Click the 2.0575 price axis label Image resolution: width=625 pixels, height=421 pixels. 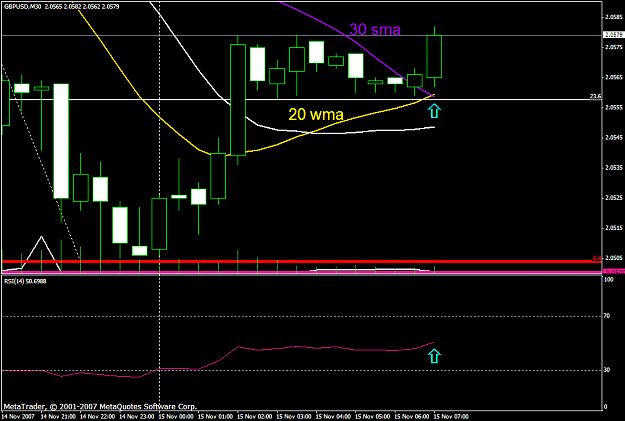(x=614, y=47)
